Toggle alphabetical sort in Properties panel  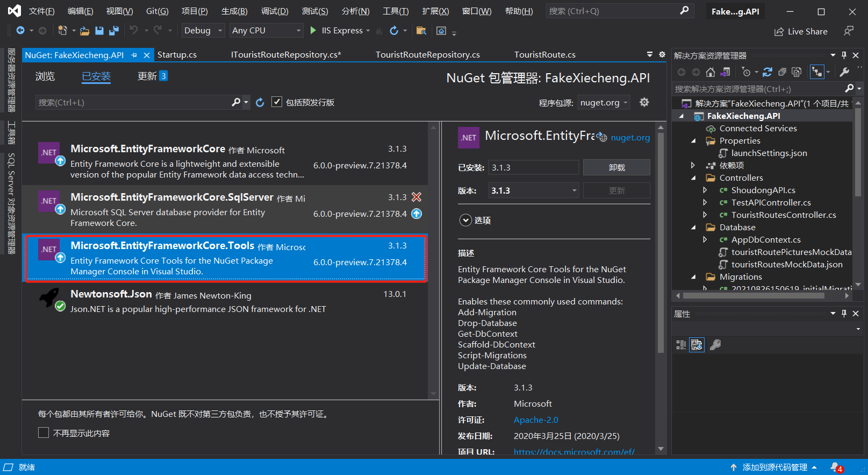click(x=697, y=345)
